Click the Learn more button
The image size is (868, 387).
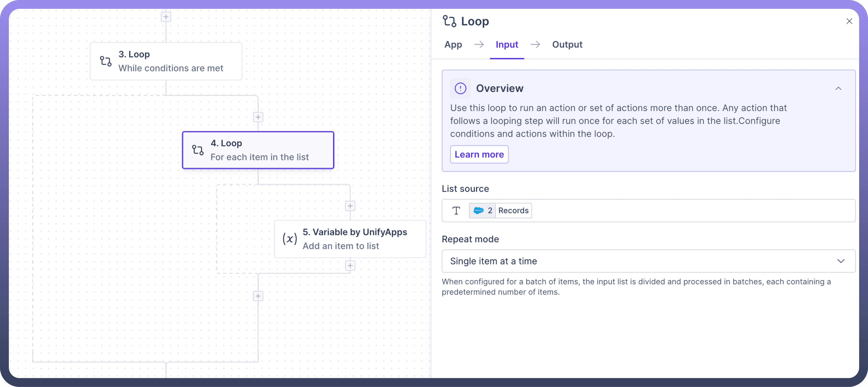coord(479,155)
